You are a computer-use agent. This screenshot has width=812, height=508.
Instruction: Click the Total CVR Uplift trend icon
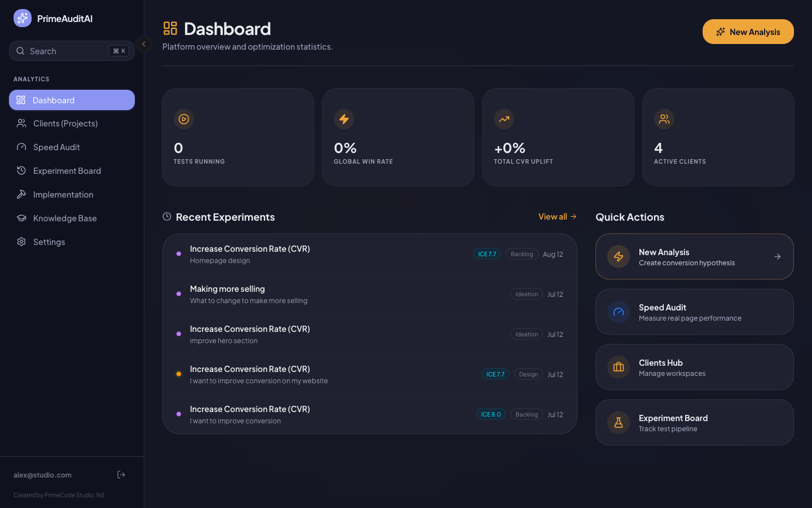click(504, 119)
